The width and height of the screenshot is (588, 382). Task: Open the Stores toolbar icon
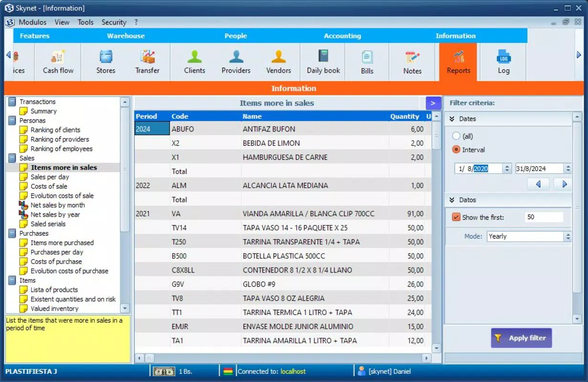point(106,62)
